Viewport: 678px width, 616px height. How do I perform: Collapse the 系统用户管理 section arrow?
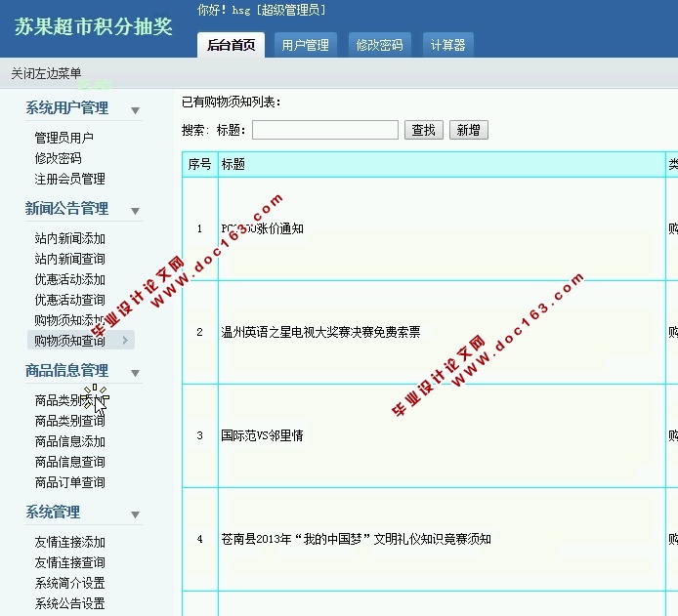point(136,110)
